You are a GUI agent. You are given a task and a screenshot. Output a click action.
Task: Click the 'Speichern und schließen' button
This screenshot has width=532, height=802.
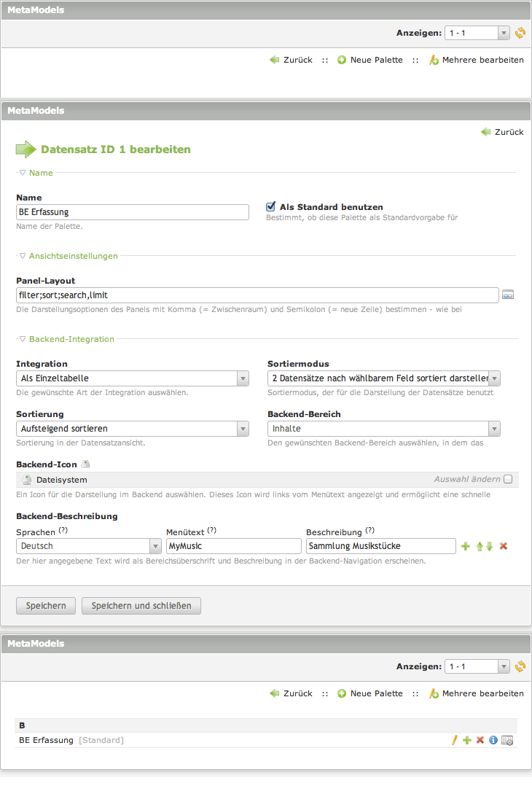click(x=141, y=606)
